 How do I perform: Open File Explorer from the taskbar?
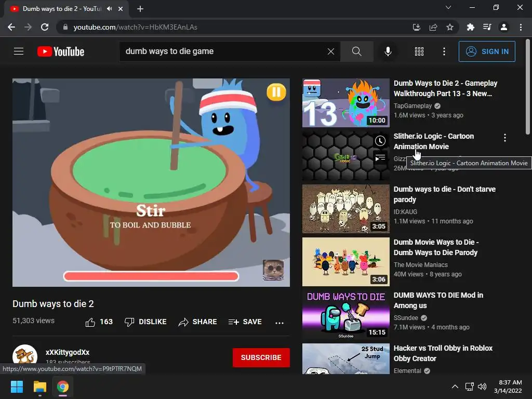coord(39,387)
